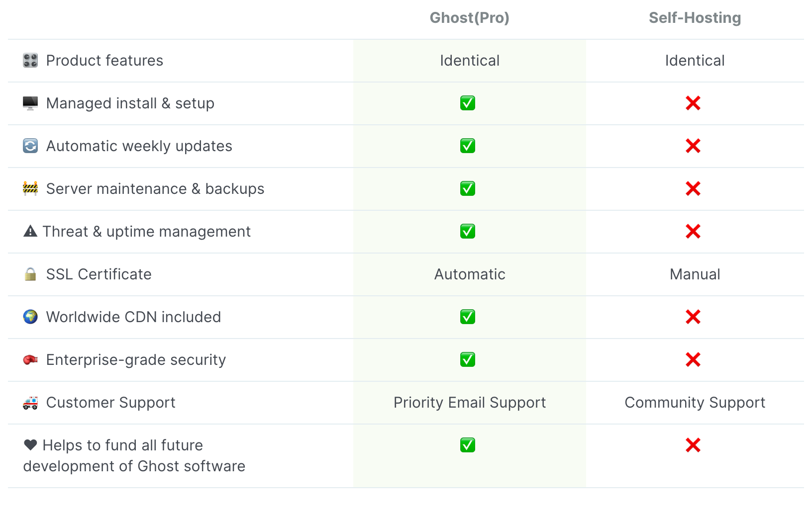The image size is (812, 516).
Task: Click the 'Customer Support' row label
Action: coord(111,403)
